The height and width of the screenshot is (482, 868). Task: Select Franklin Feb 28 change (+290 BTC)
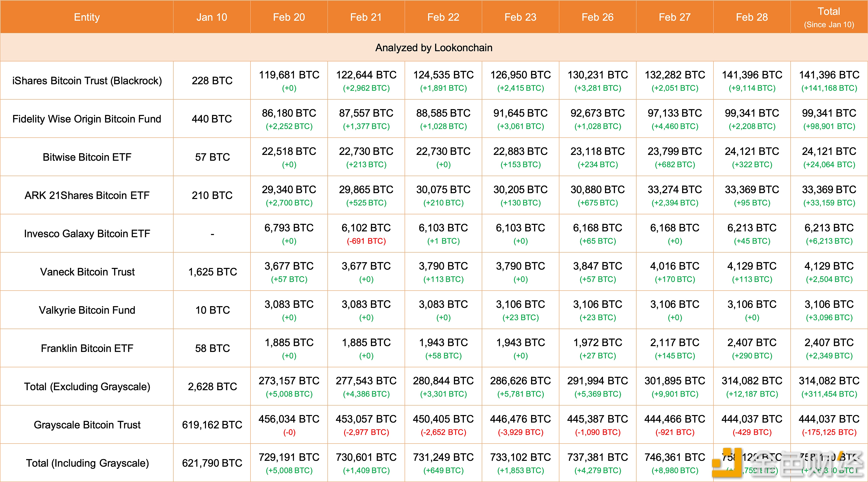pos(752,356)
